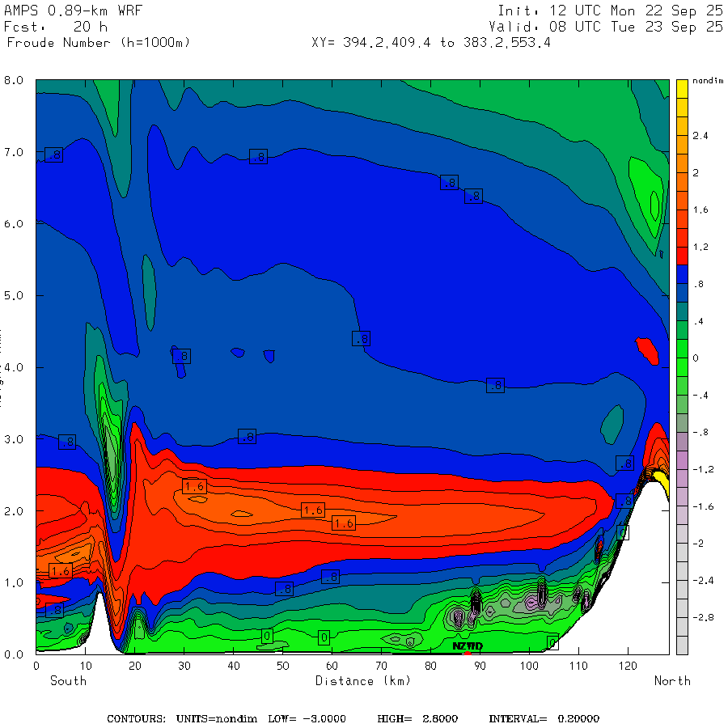Click the '1.0' height axis tick label

click(14, 582)
